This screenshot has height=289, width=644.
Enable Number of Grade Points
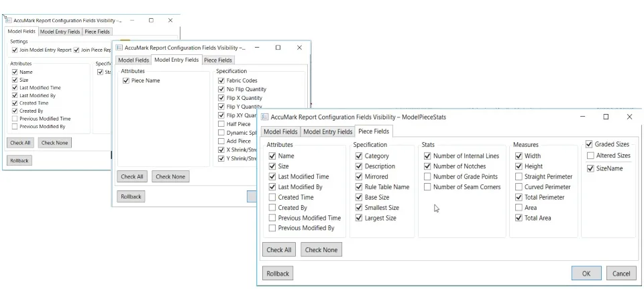[x=427, y=176]
